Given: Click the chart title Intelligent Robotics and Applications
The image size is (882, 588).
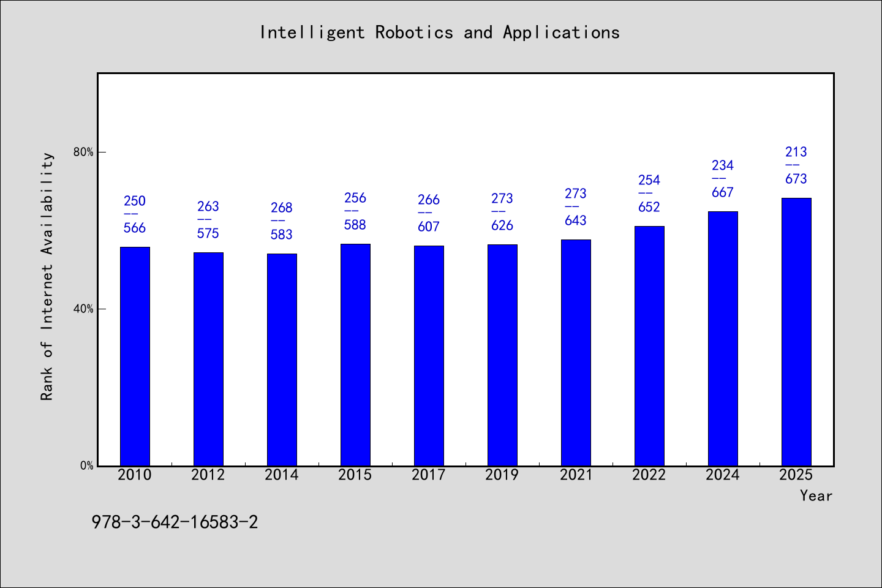Looking at the screenshot, I should pyautogui.click(x=440, y=32).
